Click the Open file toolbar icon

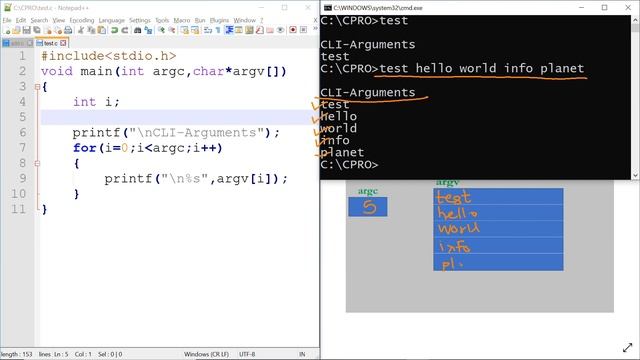click(16, 30)
